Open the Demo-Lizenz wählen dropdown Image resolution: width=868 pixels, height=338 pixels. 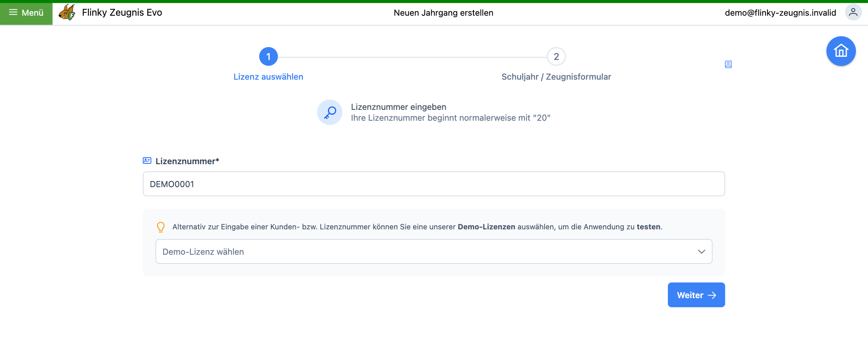(434, 251)
